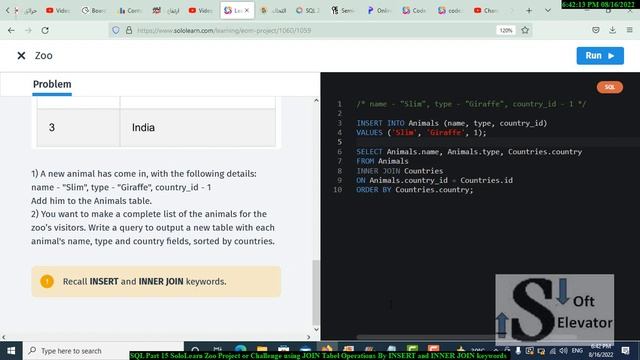Switch to the Boar tab

point(93,11)
